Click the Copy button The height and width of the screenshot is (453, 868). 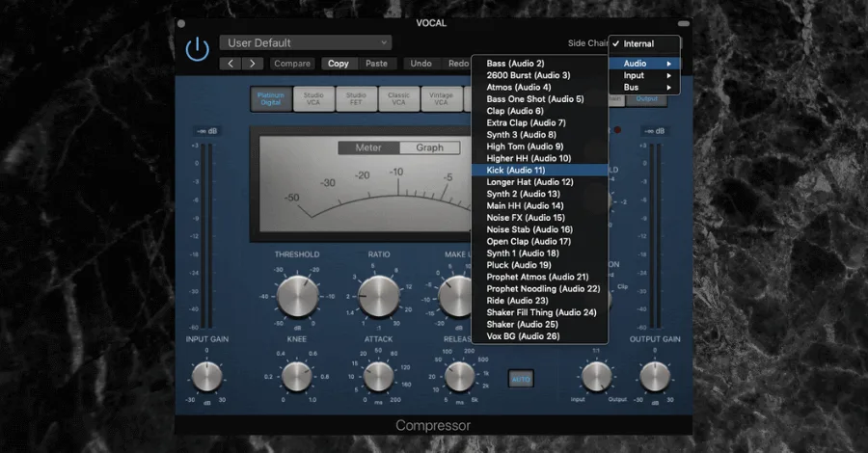coord(339,64)
